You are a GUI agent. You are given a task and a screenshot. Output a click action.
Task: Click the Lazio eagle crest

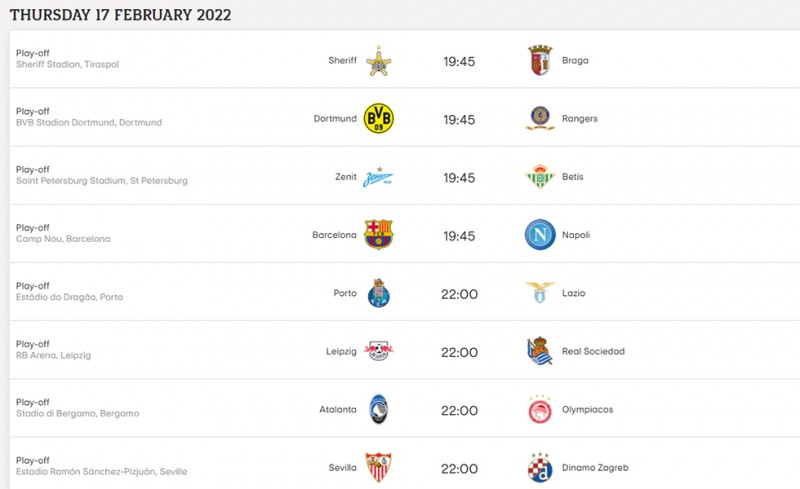[540, 293]
